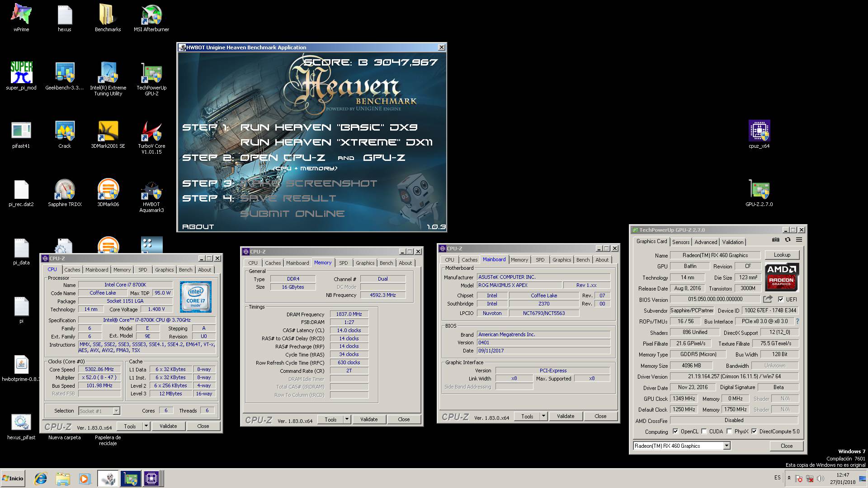Open the SPD tab in the Memory CPU-Z window
Screen dimensions: 868x488
click(344, 263)
